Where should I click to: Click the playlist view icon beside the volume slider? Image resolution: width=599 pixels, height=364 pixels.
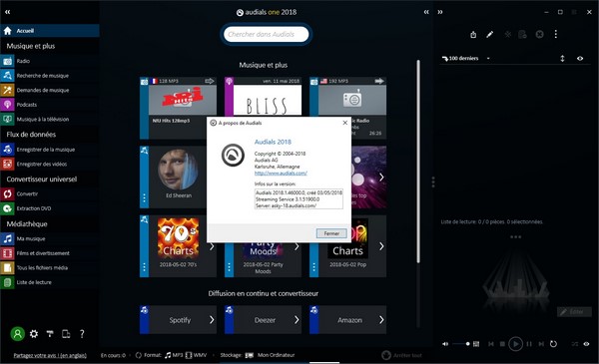(x=476, y=344)
